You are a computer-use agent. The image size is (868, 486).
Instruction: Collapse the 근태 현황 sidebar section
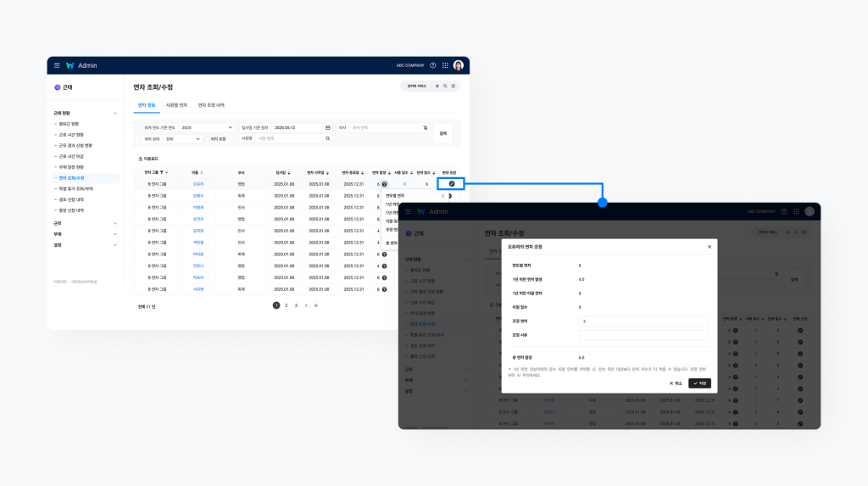[115, 113]
